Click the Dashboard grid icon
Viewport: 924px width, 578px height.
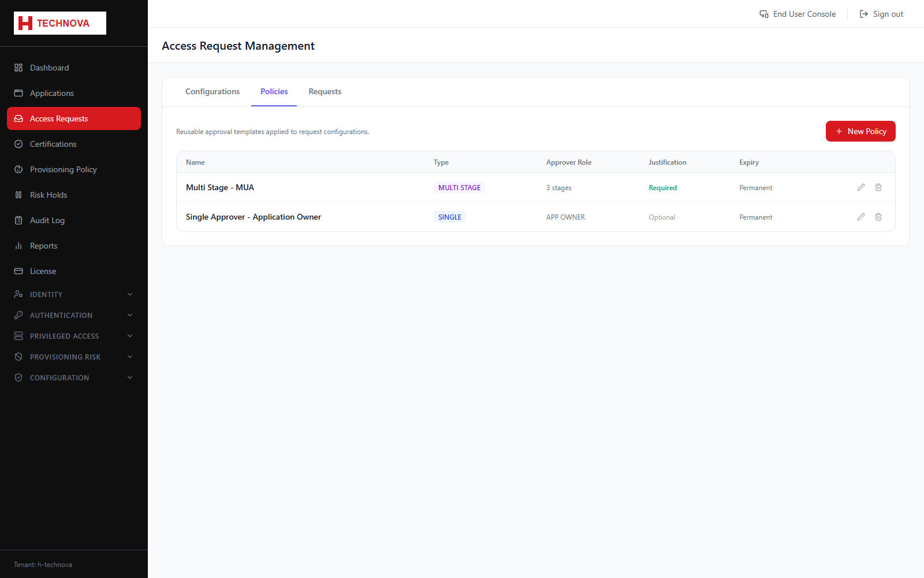point(18,68)
